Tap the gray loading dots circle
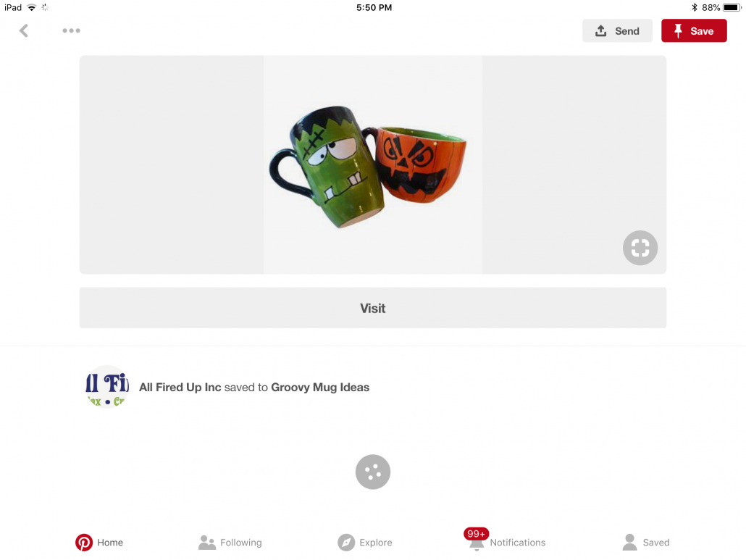746x560 pixels. (373, 472)
